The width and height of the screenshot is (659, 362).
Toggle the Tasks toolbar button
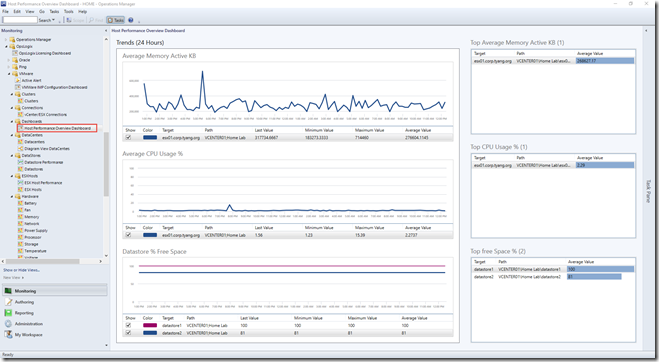click(116, 20)
